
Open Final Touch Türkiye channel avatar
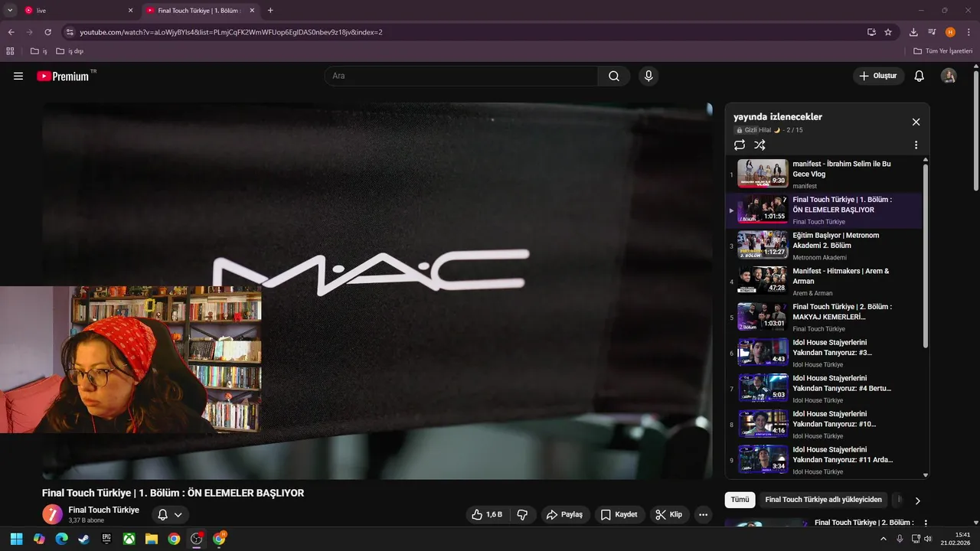pos(52,514)
